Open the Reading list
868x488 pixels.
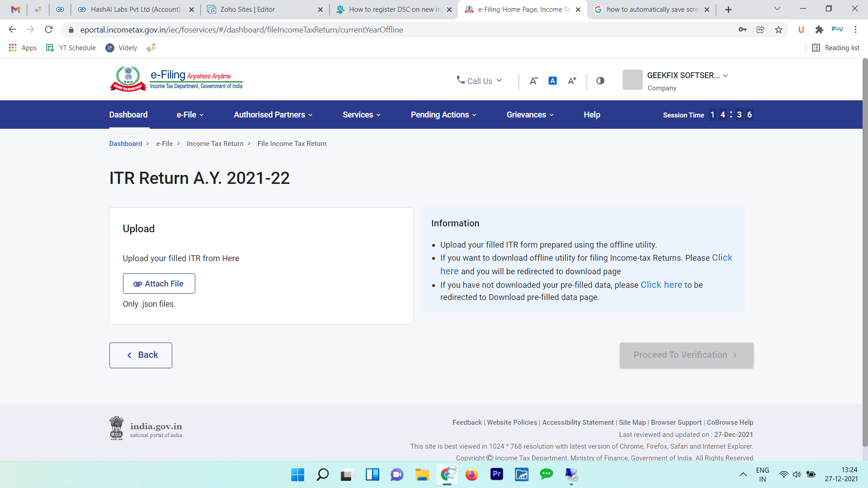[836, 48]
